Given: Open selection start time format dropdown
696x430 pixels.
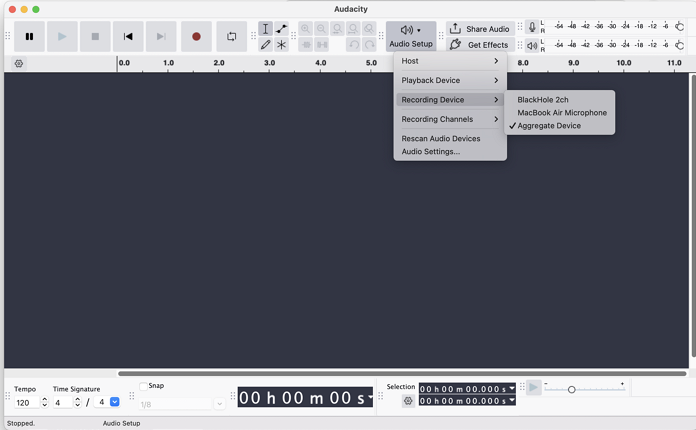Looking at the screenshot, I should click(512, 388).
